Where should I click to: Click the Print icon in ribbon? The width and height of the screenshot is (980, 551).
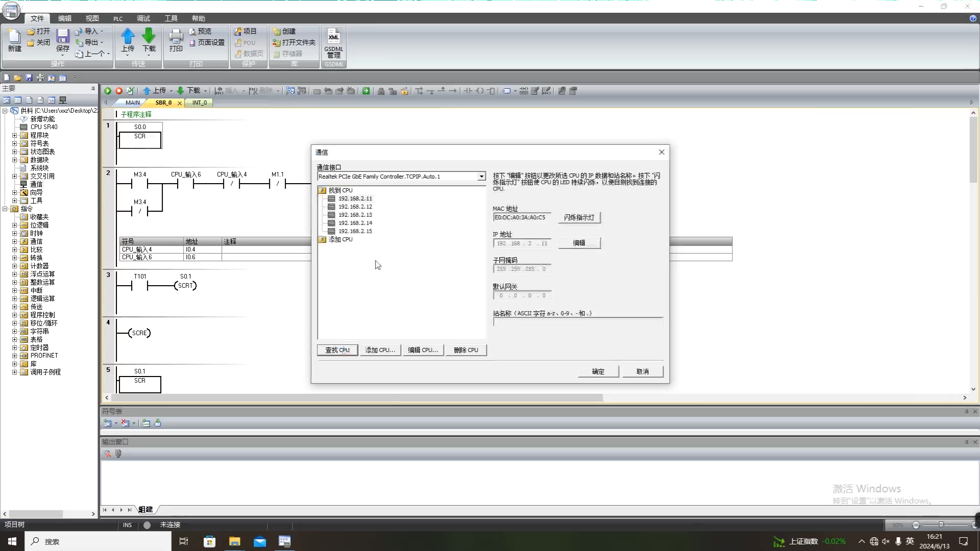click(176, 37)
